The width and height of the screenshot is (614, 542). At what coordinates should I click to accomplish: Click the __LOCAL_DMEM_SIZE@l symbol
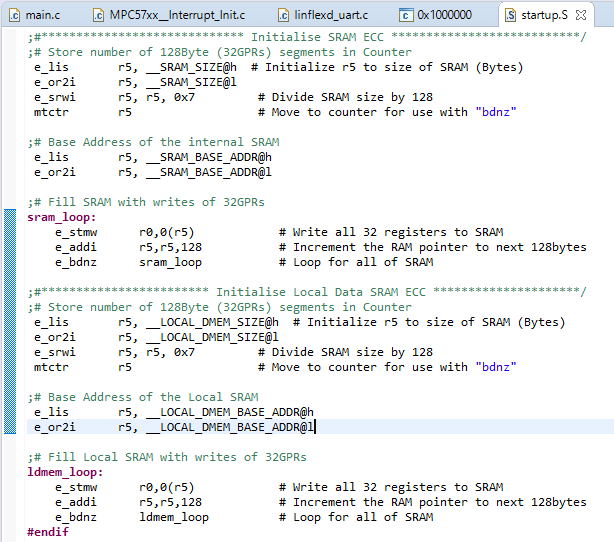(213, 337)
